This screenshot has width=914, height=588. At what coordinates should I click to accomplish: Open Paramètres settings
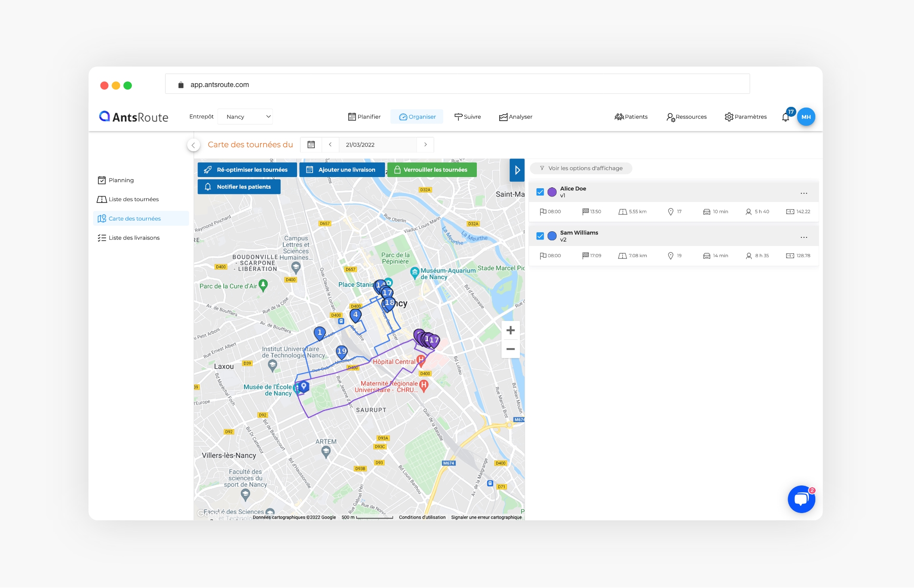pyautogui.click(x=745, y=117)
